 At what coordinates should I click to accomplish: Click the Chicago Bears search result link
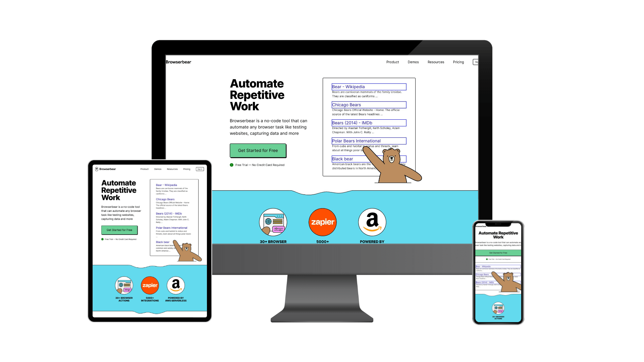click(x=347, y=105)
